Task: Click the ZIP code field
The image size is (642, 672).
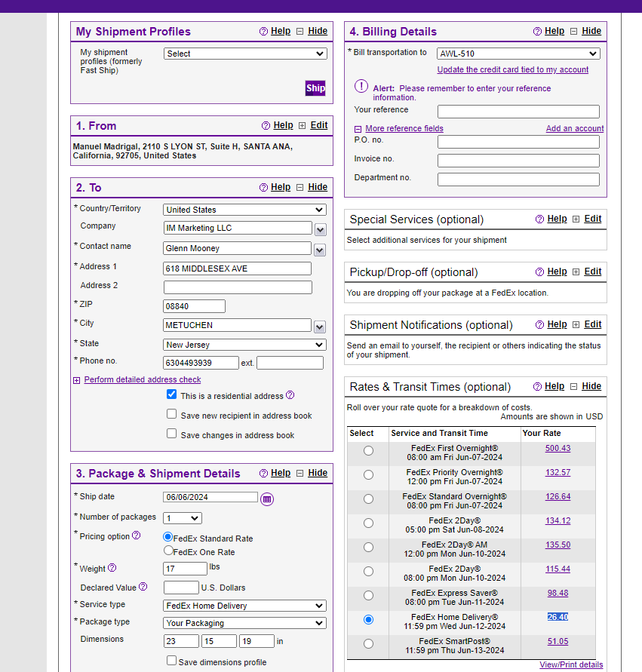Action: 194,306
